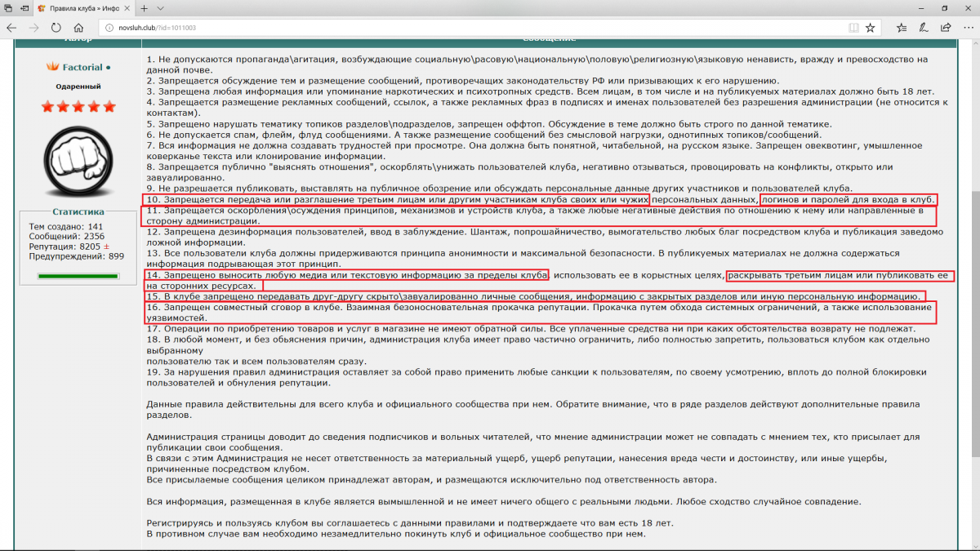Open a new tab with plus button

click(x=144, y=8)
